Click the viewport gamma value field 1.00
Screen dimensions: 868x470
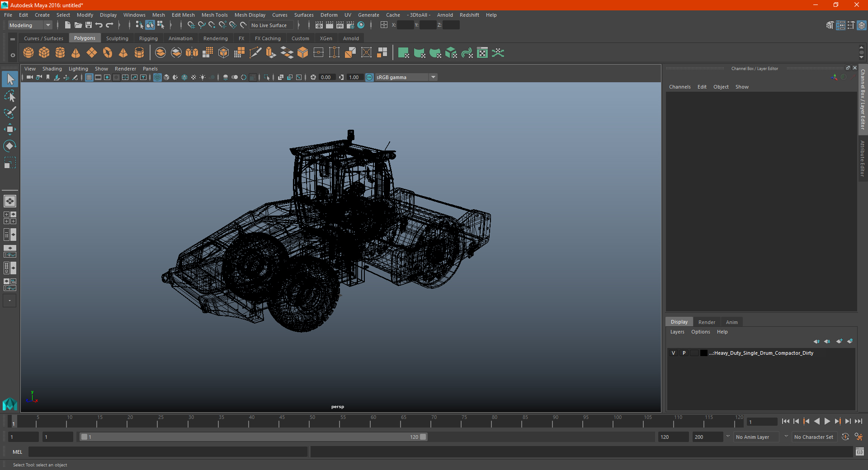(354, 77)
